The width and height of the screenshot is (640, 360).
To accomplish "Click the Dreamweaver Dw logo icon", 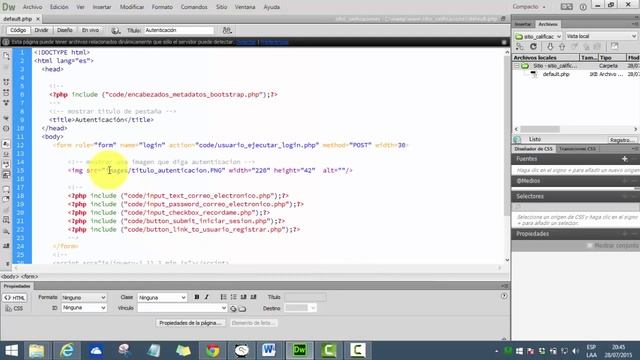I will coord(9,7).
